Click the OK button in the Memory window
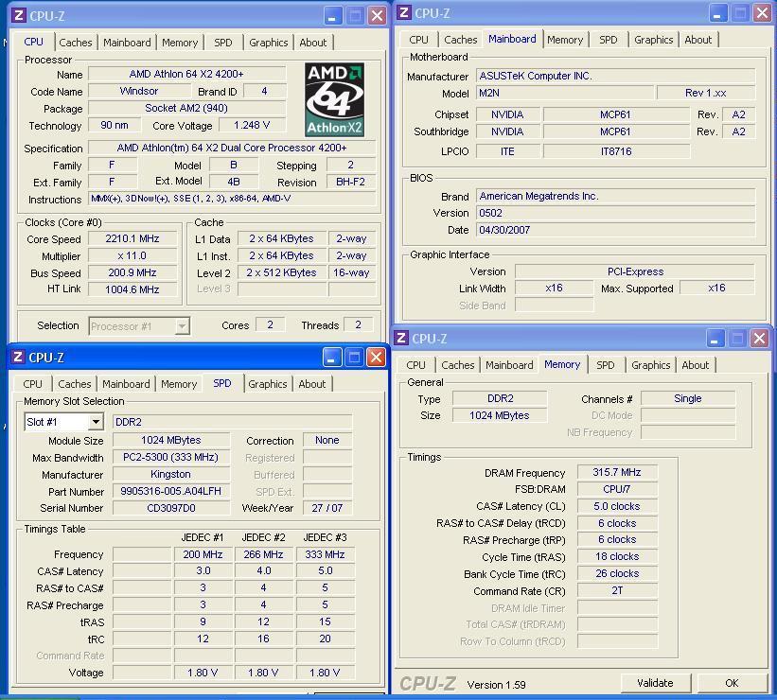This screenshot has height=700, width=777. (x=732, y=683)
